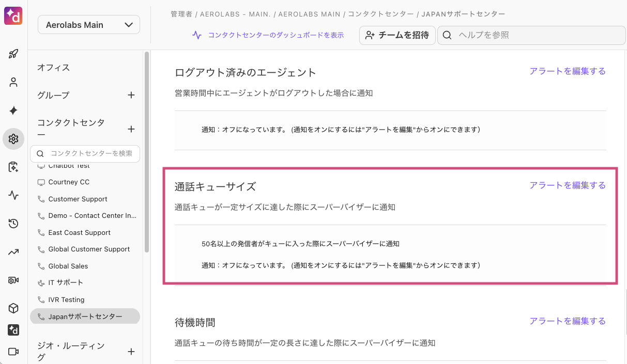View the trends chart icon in the left rail
The image size is (627, 364).
[x=13, y=251]
